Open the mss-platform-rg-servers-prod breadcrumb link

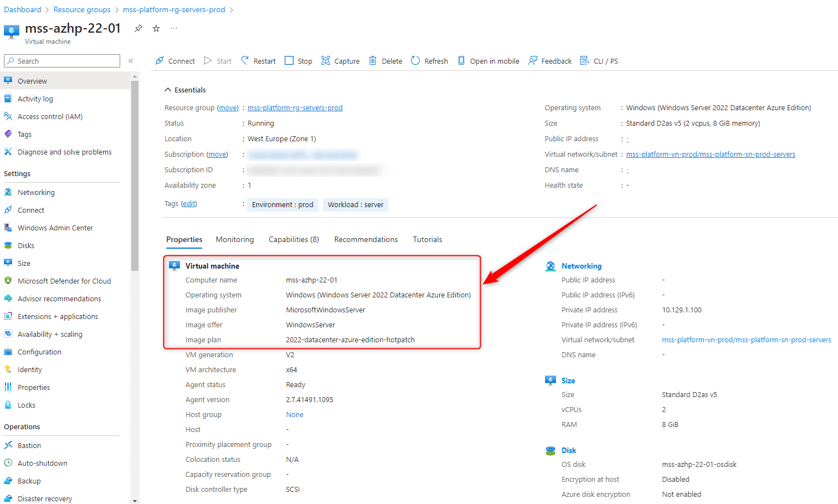pos(174,9)
